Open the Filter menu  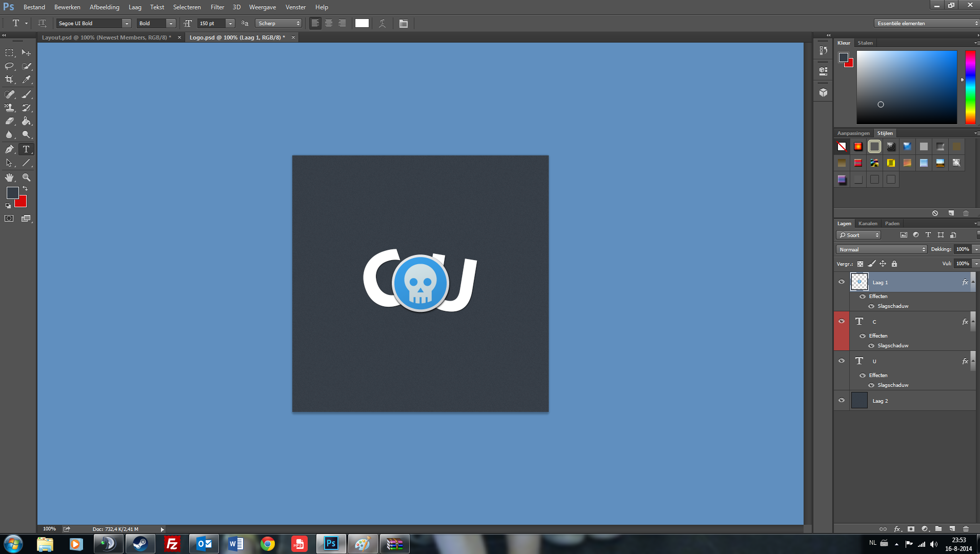click(217, 7)
